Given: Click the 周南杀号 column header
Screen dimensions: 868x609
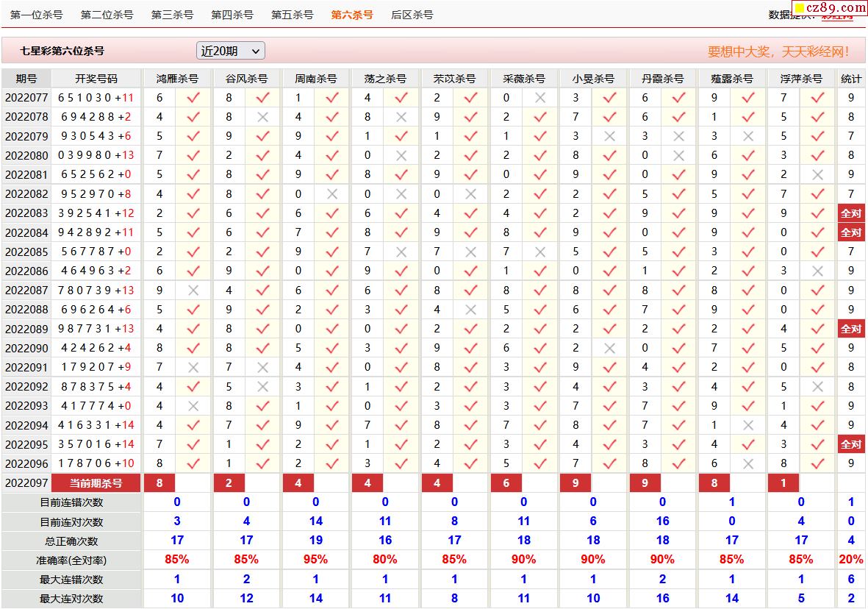Looking at the screenshot, I should tap(315, 79).
